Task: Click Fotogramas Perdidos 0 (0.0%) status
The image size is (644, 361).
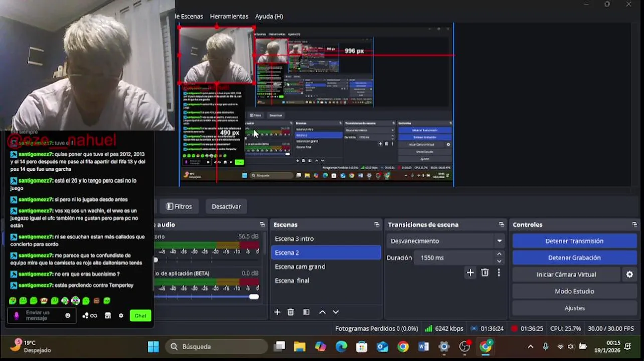Action: 377,329
